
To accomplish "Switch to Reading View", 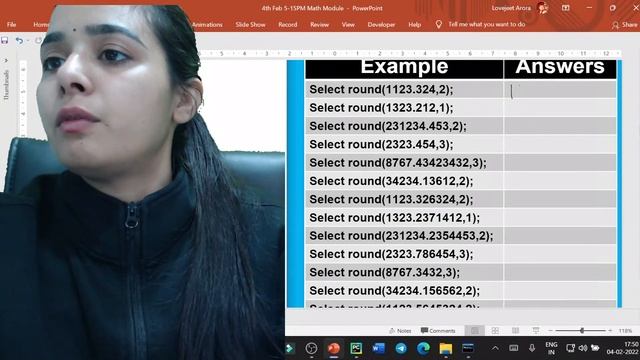I will tap(516, 330).
